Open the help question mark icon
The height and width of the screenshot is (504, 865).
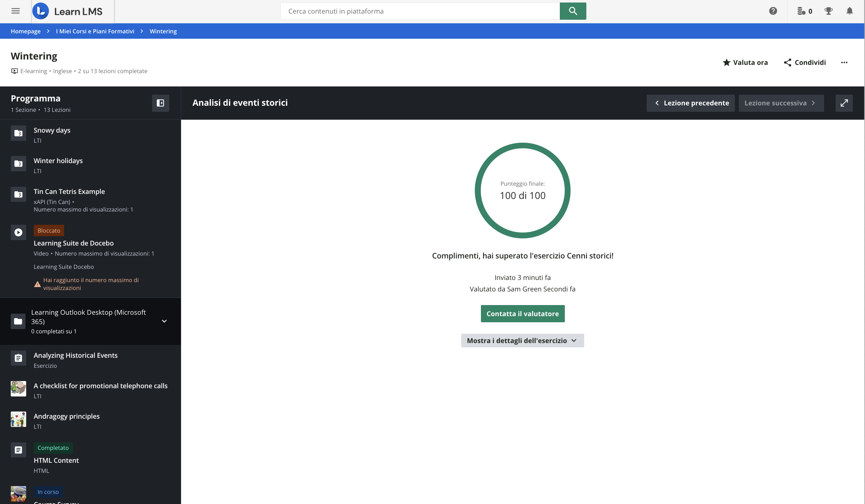pos(773,11)
